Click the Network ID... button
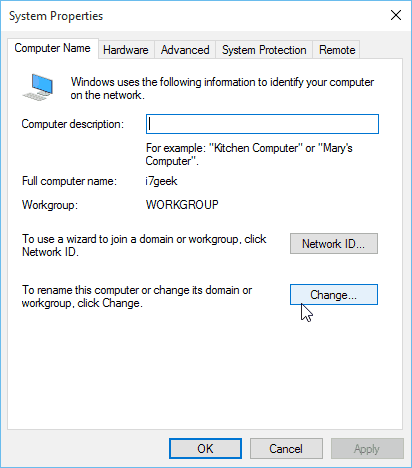This screenshot has height=468, width=412. 334,244
